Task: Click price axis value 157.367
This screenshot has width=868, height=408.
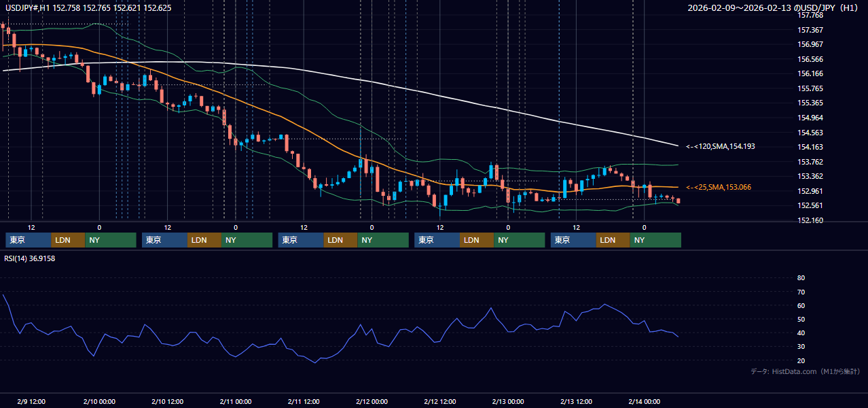Action: click(810, 30)
